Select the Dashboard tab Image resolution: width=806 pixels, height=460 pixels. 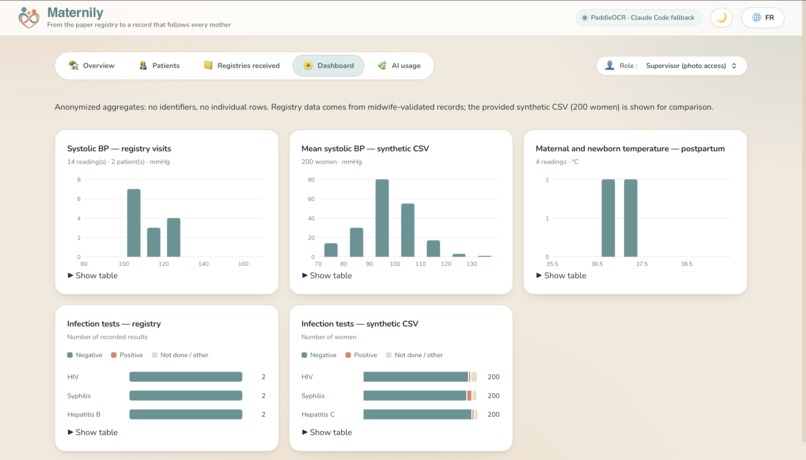tap(328, 66)
